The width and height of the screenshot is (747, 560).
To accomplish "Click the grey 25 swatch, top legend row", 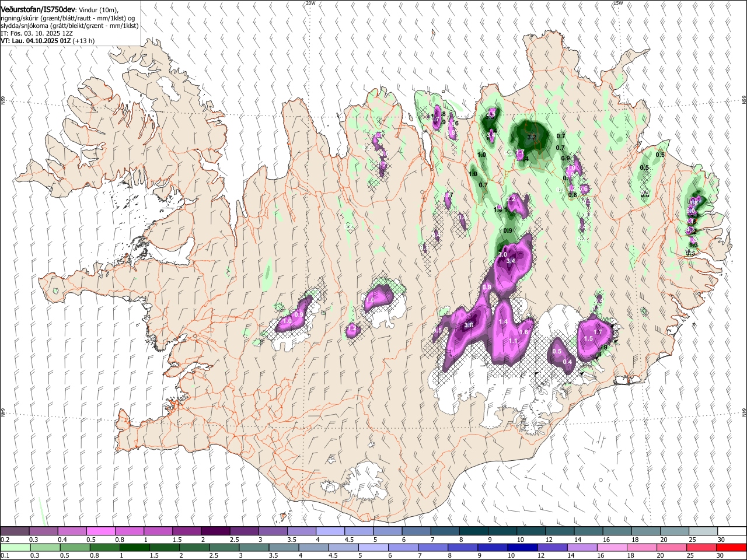I will (x=703, y=531).
